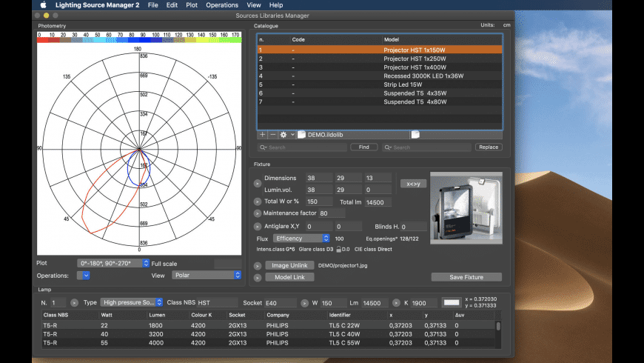The height and width of the screenshot is (363, 644).
Task: Click the Find button
Action: [363, 147]
